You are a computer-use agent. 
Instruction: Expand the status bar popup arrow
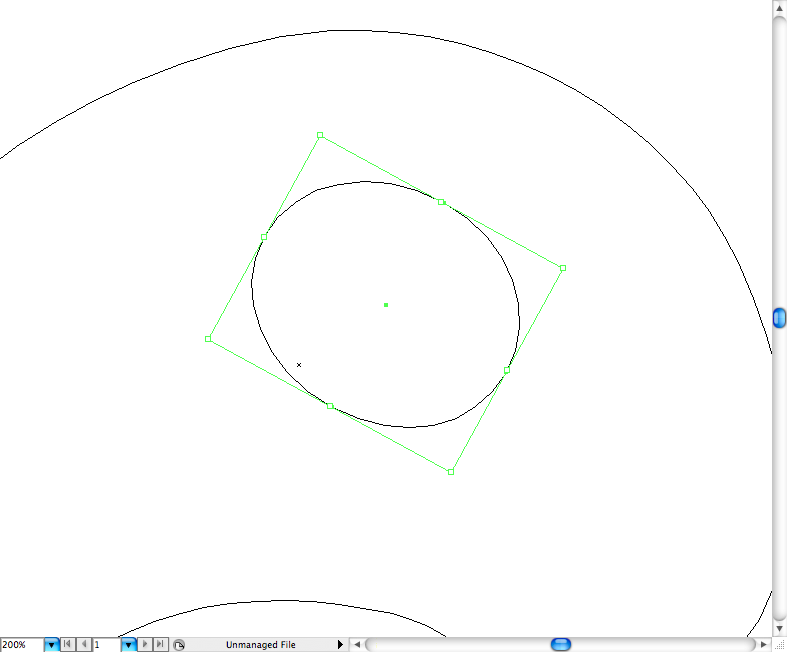(x=340, y=645)
